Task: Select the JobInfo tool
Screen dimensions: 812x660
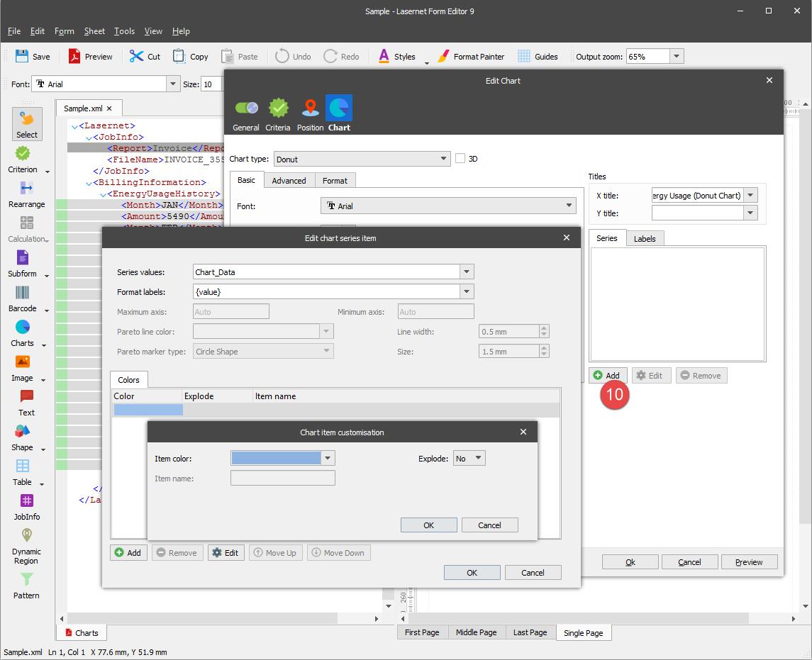Action: point(26,507)
